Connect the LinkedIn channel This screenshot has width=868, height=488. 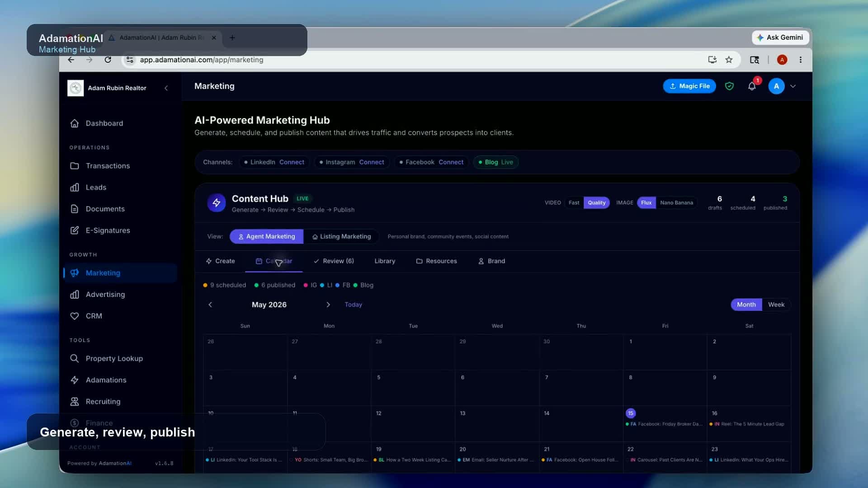coord(292,162)
